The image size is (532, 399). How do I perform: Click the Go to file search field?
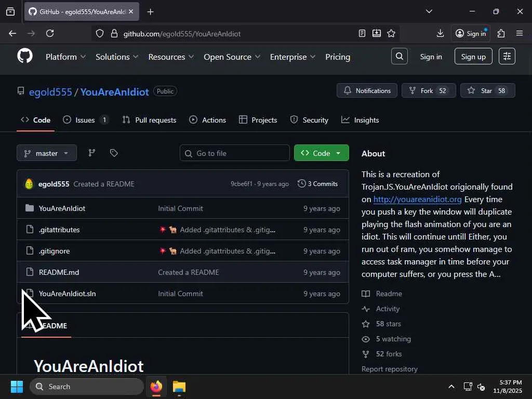(x=235, y=153)
